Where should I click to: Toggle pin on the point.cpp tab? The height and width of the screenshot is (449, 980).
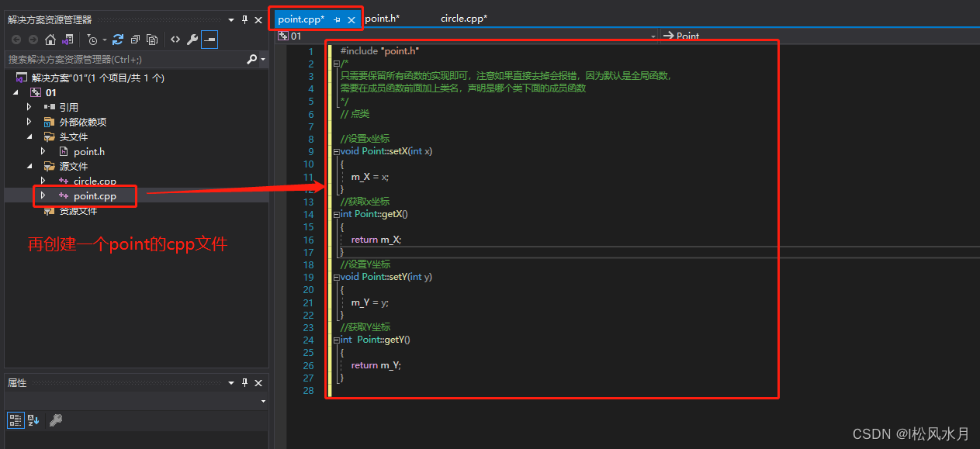click(x=337, y=19)
